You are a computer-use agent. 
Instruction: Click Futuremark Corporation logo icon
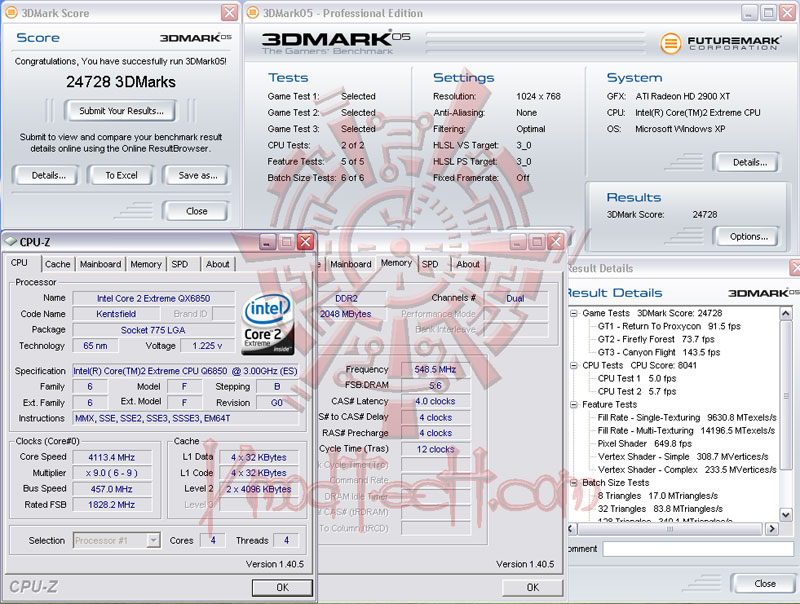(670, 43)
